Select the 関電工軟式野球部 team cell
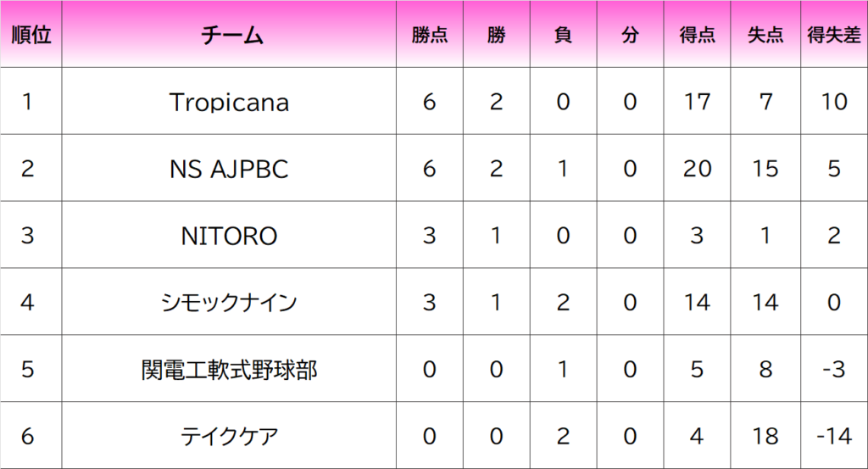The image size is (868, 469). 229,369
